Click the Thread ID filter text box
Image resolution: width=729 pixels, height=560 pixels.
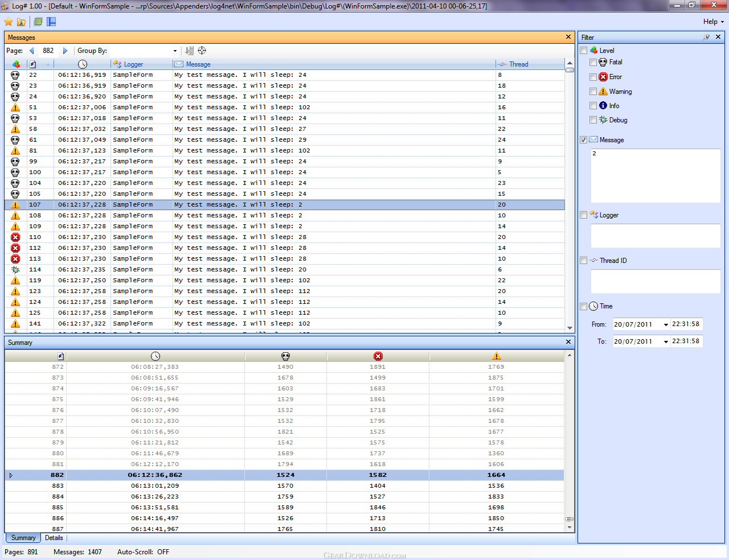pos(656,281)
